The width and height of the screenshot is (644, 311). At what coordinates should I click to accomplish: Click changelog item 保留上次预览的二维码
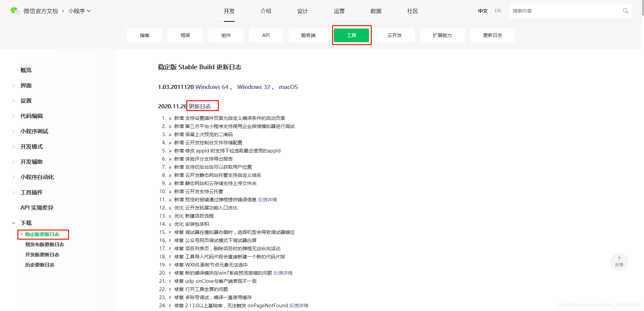point(209,134)
